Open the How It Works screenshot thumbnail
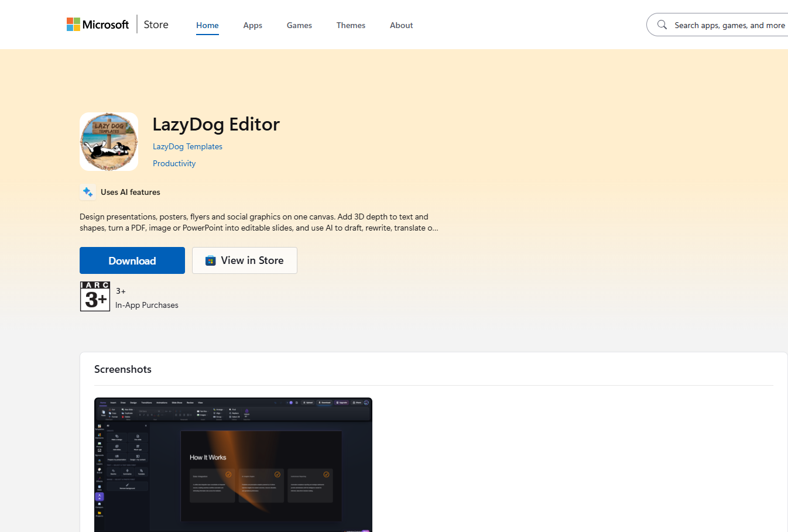 coord(233,465)
